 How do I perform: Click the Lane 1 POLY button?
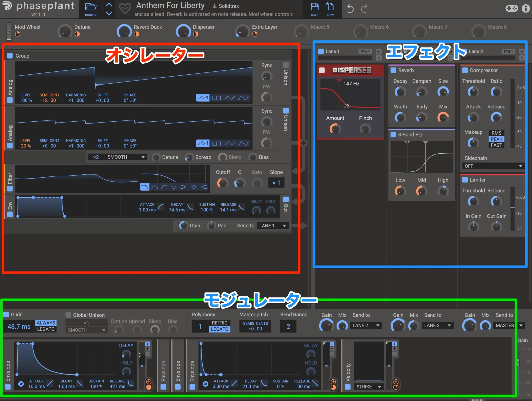pos(365,52)
